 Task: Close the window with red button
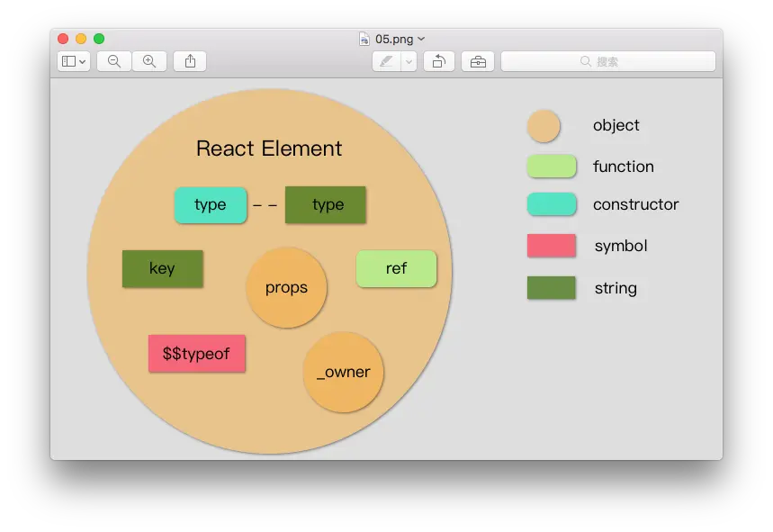[63, 39]
